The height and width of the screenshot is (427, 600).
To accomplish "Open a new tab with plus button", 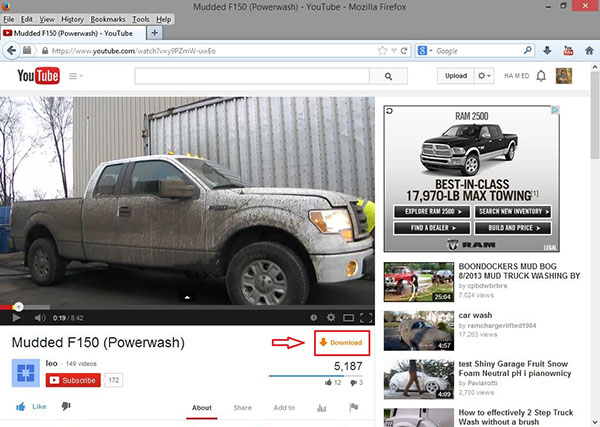I will click(x=155, y=33).
